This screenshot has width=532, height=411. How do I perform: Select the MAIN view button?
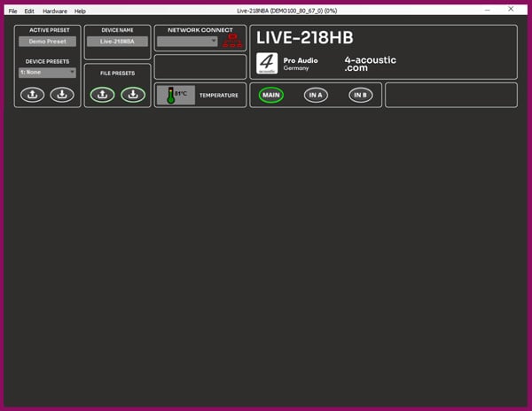pos(271,95)
